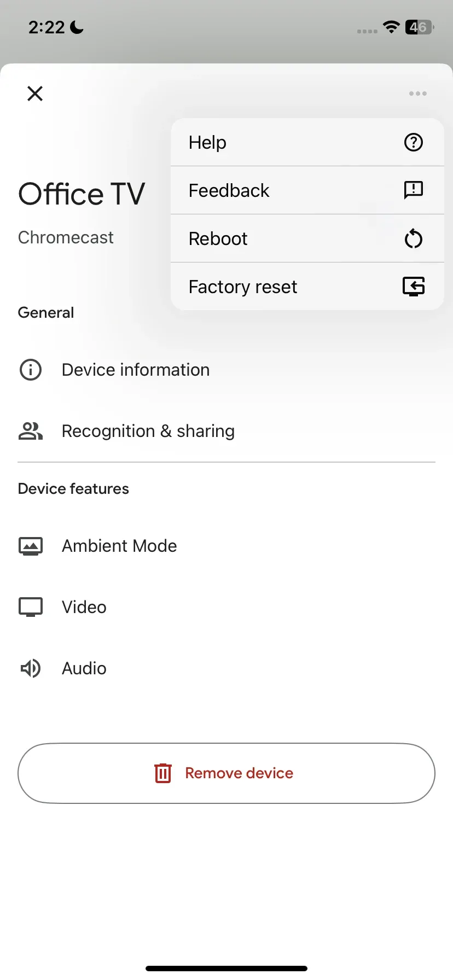Tap the Ambient Mode picture icon

pyautogui.click(x=31, y=546)
